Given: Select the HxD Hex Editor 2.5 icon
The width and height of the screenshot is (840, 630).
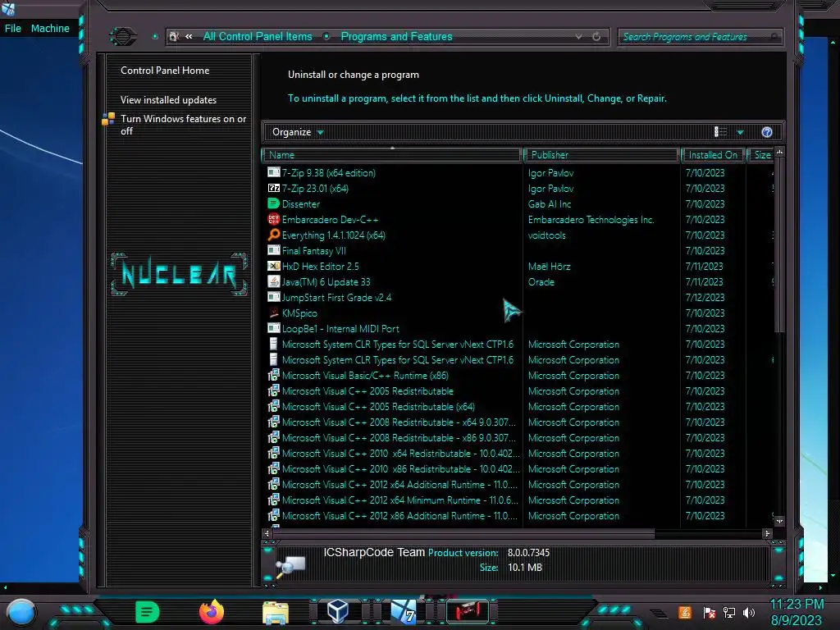Looking at the screenshot, I should click(274, 266).
